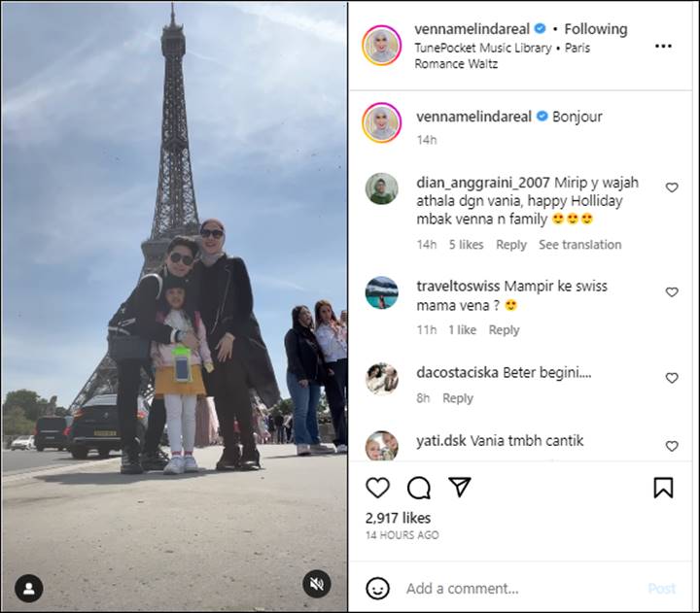The width and height of the screenshot is (700, 613).
Task: Open the Following dropdown for vennamelindareal
Action: click(596, 29)
